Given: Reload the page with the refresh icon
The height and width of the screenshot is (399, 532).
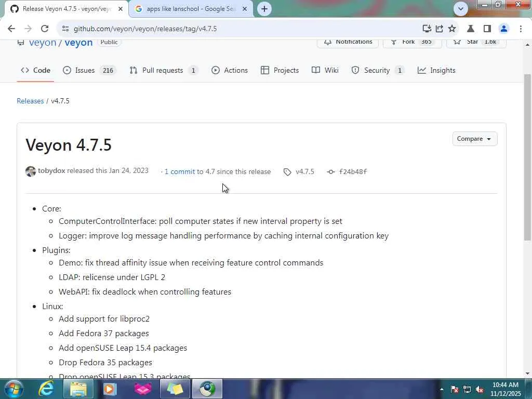Looking at the screenshot, I should [x=45, y=29].
